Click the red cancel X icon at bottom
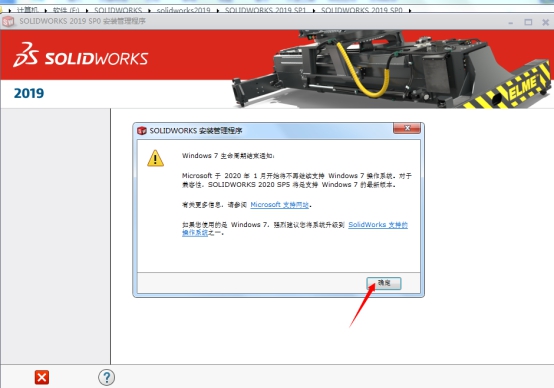Screen dimensions: 554x388 point(42,377)
